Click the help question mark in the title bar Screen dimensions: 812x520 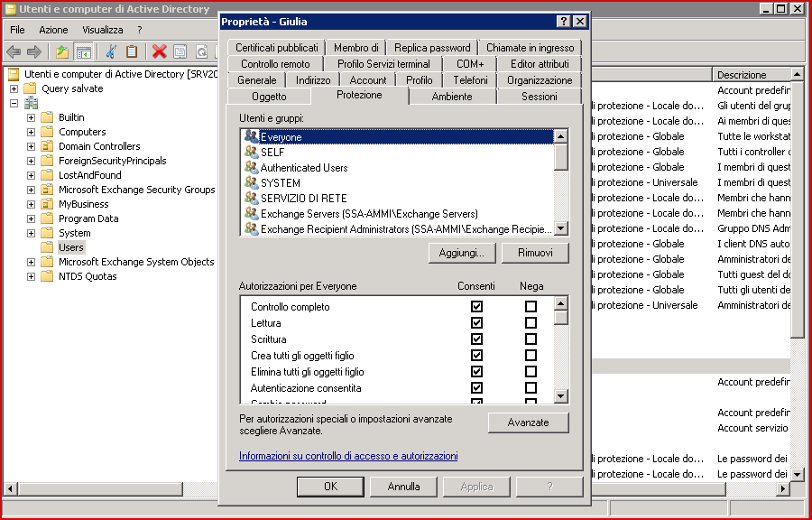pyautogui.click(x=563, y=22)
